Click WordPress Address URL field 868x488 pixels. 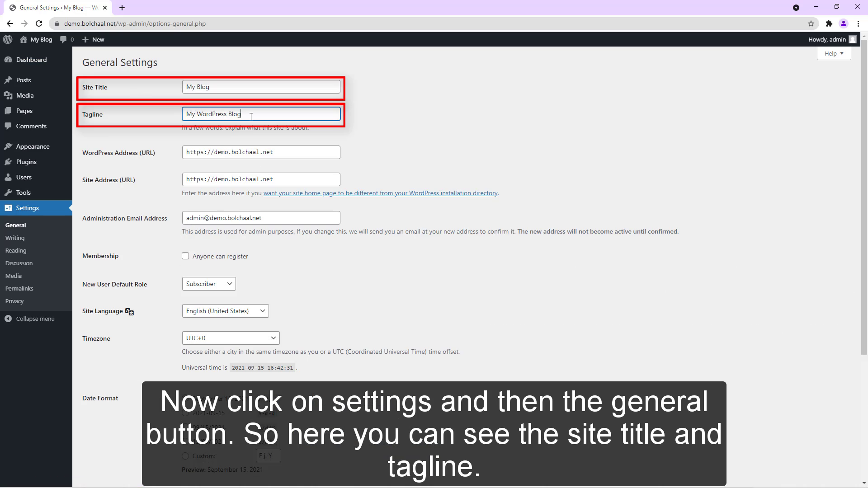(261, 152)
